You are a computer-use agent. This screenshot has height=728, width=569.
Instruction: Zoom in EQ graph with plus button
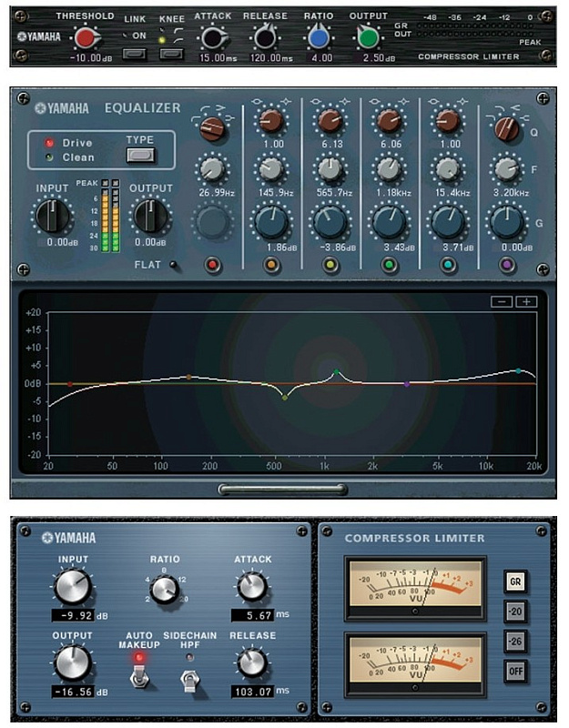pos(526,302)
